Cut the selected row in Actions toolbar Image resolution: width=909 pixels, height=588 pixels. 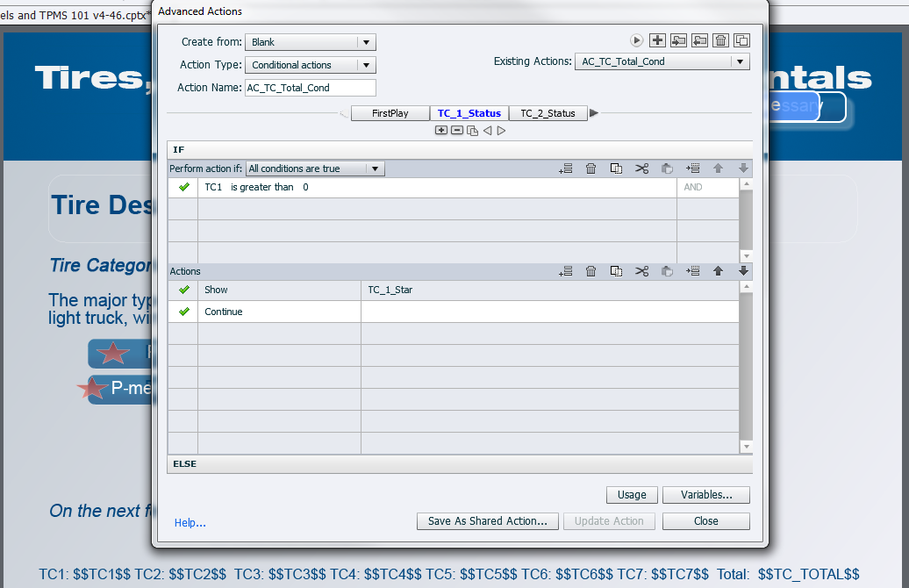pos(641,272)
